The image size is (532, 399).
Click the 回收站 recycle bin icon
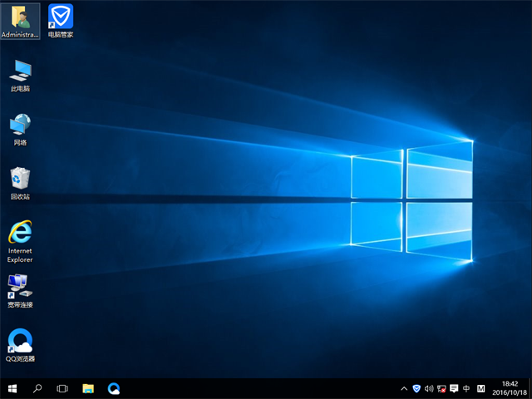point(20,181)
